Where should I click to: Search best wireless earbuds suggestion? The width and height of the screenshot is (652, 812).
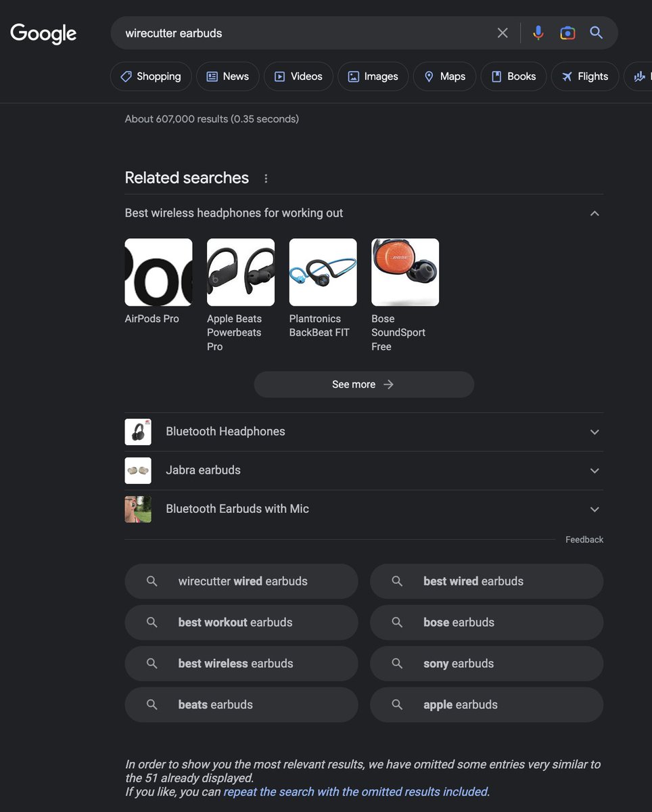(241, 664)
